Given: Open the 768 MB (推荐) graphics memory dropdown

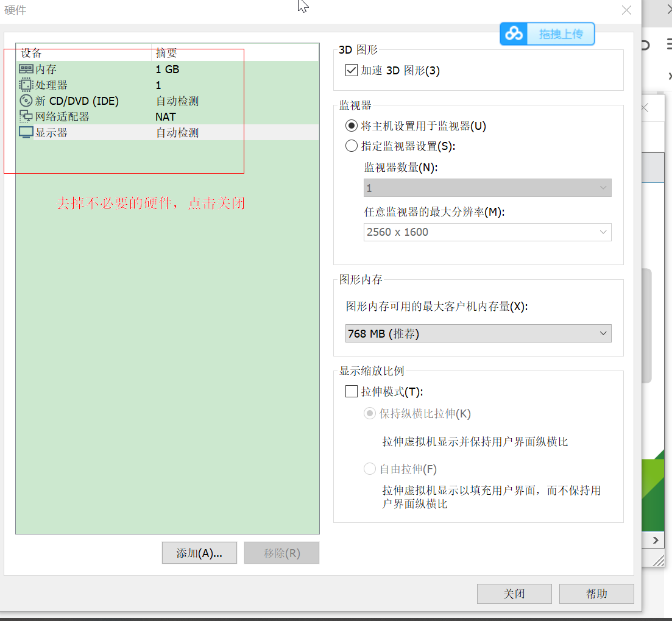Looking at the screenshot, I should click(x=478, y=333).
